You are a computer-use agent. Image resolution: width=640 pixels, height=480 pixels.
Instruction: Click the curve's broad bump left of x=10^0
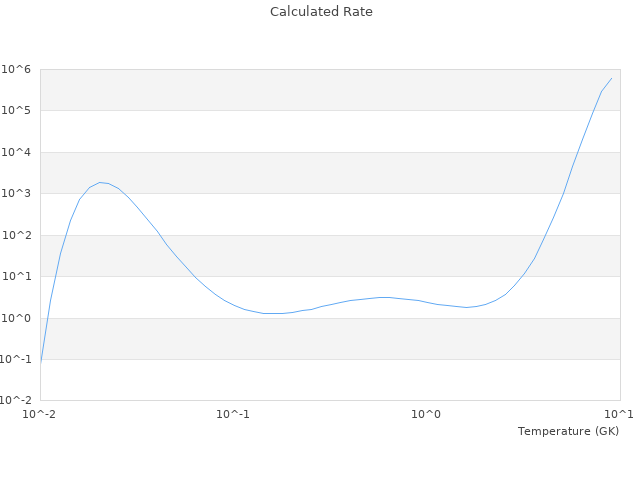point(384,297)
